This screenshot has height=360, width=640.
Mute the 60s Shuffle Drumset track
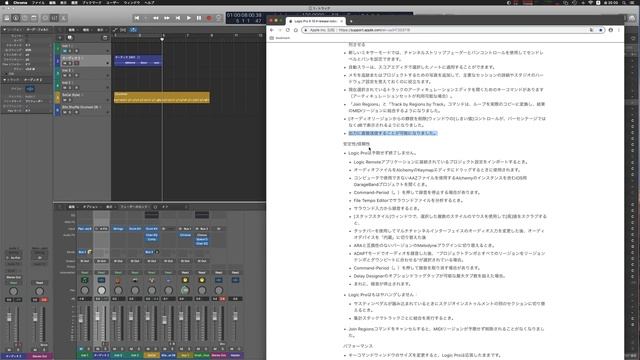coord(64,112)
